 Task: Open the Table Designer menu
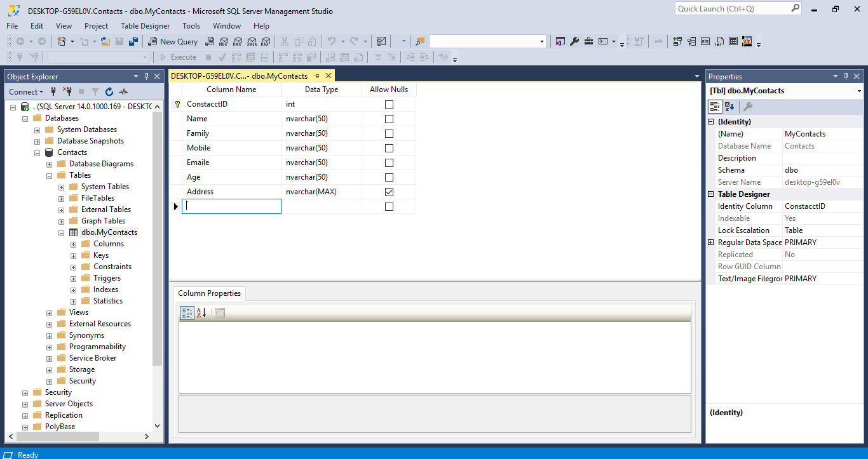click(x=146, y=26)
